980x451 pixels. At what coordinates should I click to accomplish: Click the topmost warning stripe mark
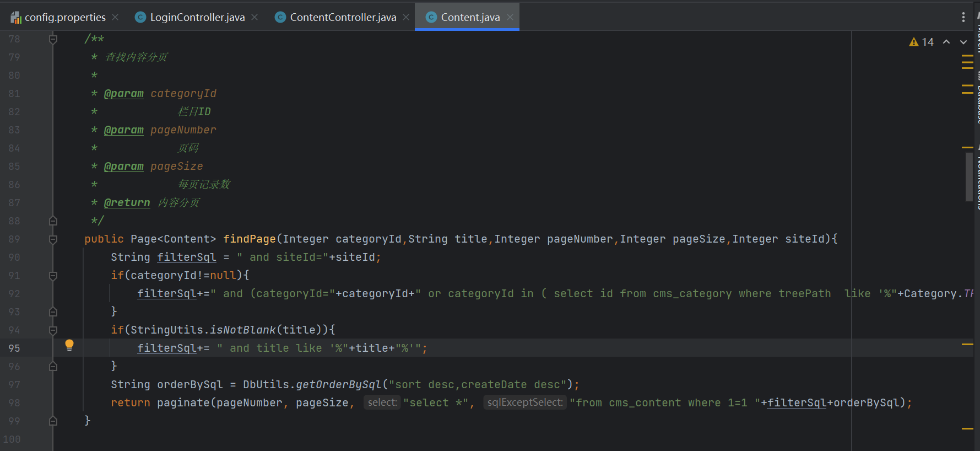coord(967,56)
